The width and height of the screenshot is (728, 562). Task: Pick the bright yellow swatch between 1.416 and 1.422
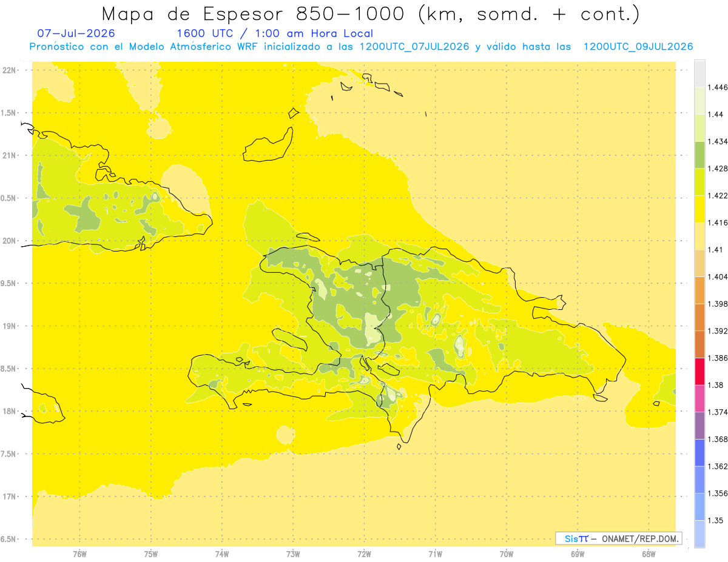click(x=699, y=209)
